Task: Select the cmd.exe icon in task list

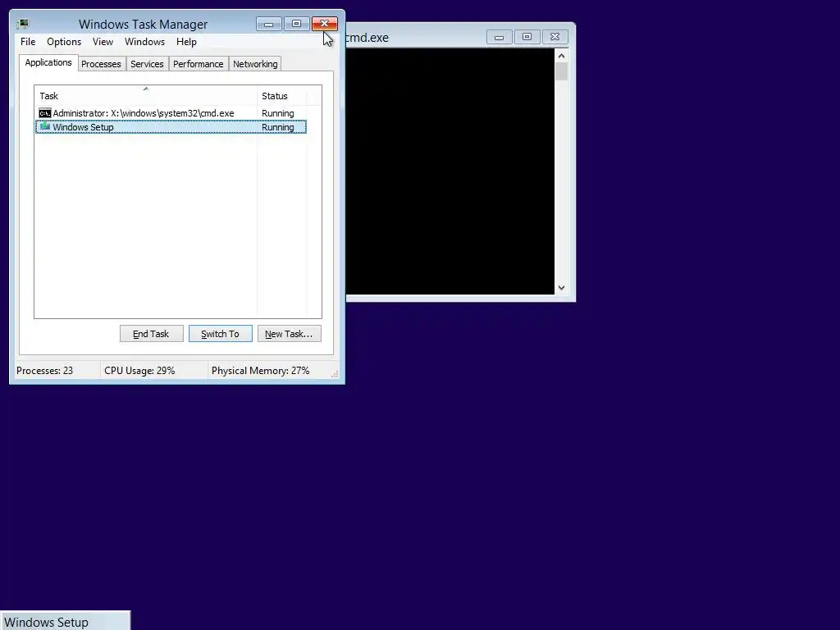Action: [x=45, y=113]
